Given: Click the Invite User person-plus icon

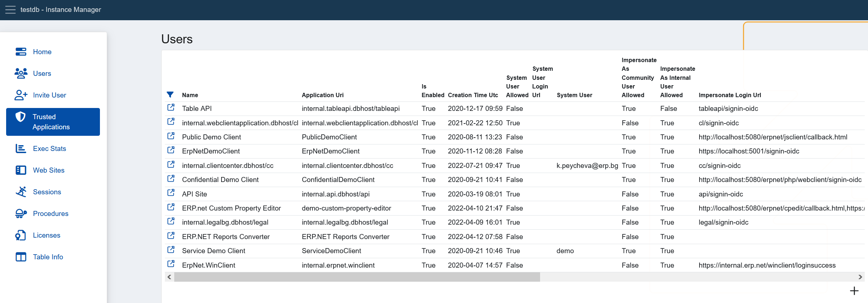Looking at the screenshot, I should tap(21, 95).
